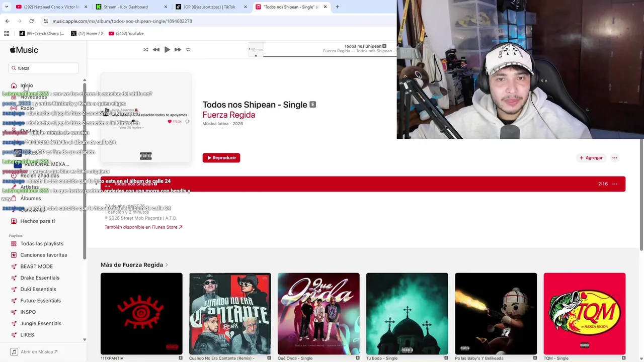The width and height of the screenshot is (644, 362).
Task: Skip to next track
Action: [178, 50]
